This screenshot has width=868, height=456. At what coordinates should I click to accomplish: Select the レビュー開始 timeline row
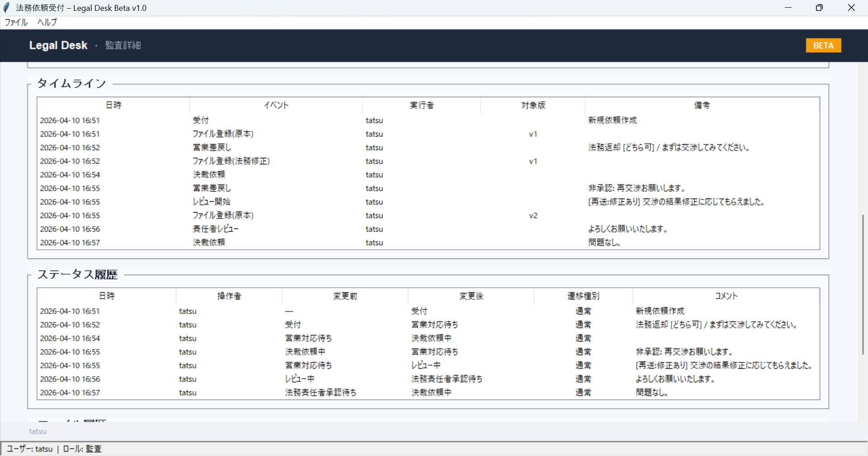click(211, 202)
